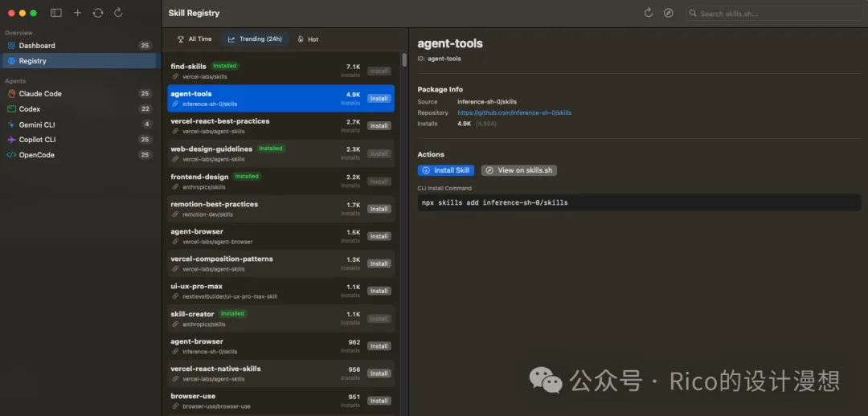
Task: Click the View on skills.sh button
Action: (x=518, y=170)
